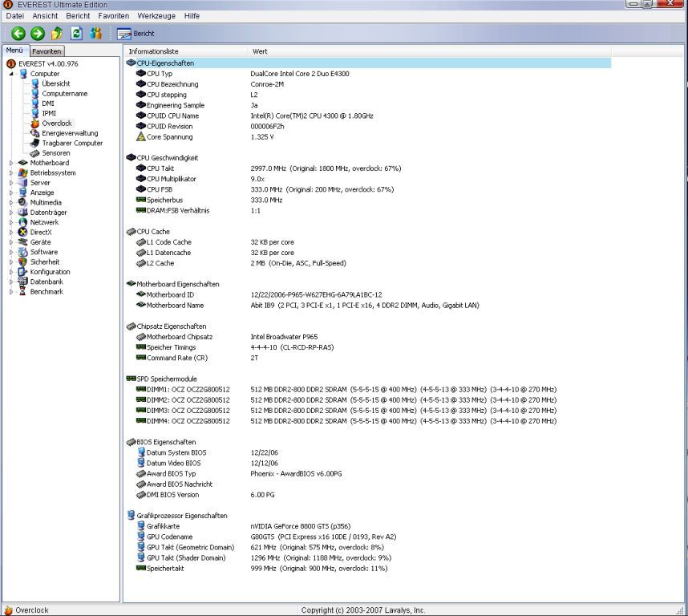The image size is (688, 616).
Task: Click the L2 Cache row
Action: (368, 263)
